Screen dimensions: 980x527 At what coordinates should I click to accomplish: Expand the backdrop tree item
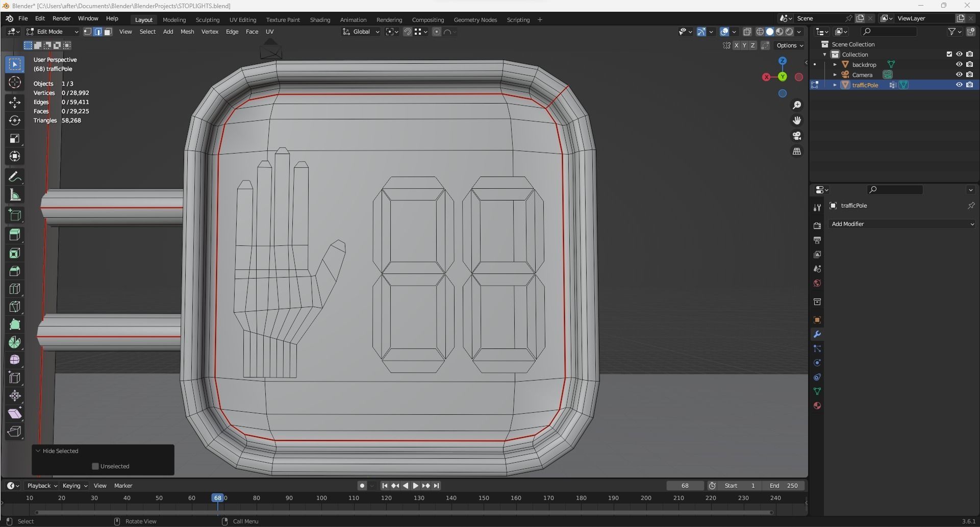[835, 65]
